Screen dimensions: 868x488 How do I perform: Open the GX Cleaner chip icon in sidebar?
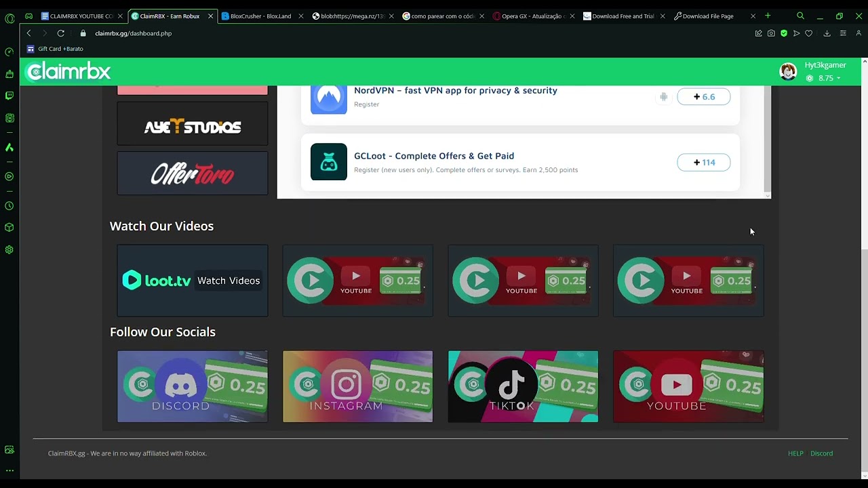9,118
